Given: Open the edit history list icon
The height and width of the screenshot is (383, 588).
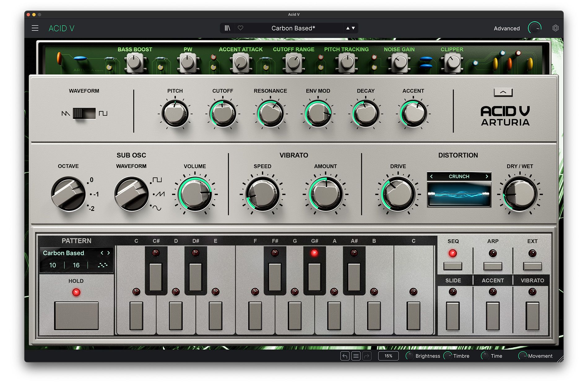Looking at the screenshot, I should click(x=356, y=356).
